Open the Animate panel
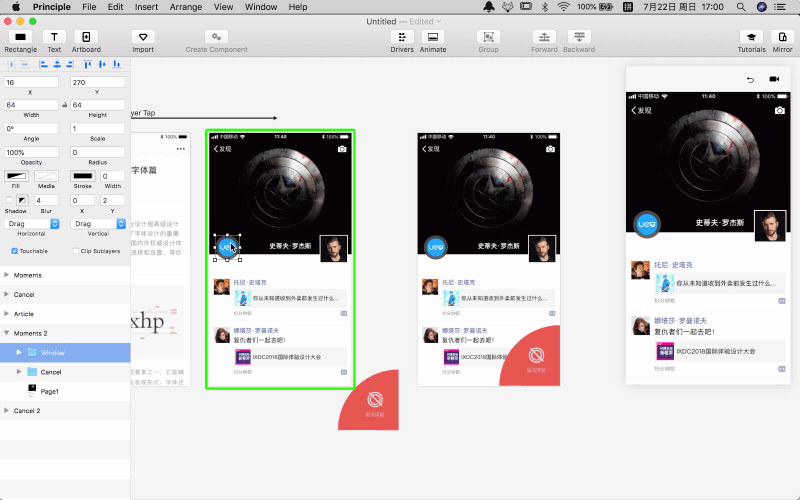The width and height of the screenshot is (800, 500). [433, 37]
